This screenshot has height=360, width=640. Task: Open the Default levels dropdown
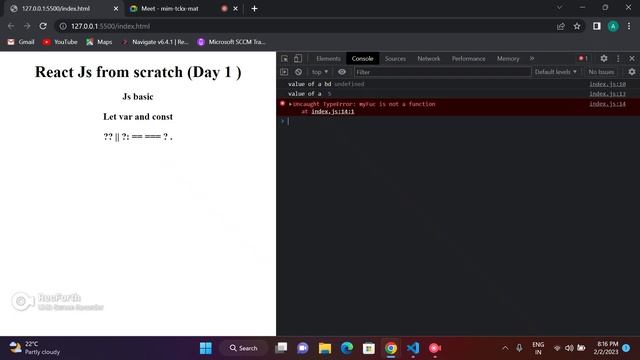click(x=556, y=72)
